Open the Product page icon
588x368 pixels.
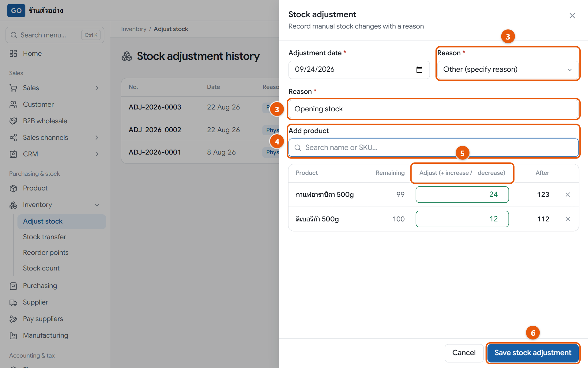point(13,188)
